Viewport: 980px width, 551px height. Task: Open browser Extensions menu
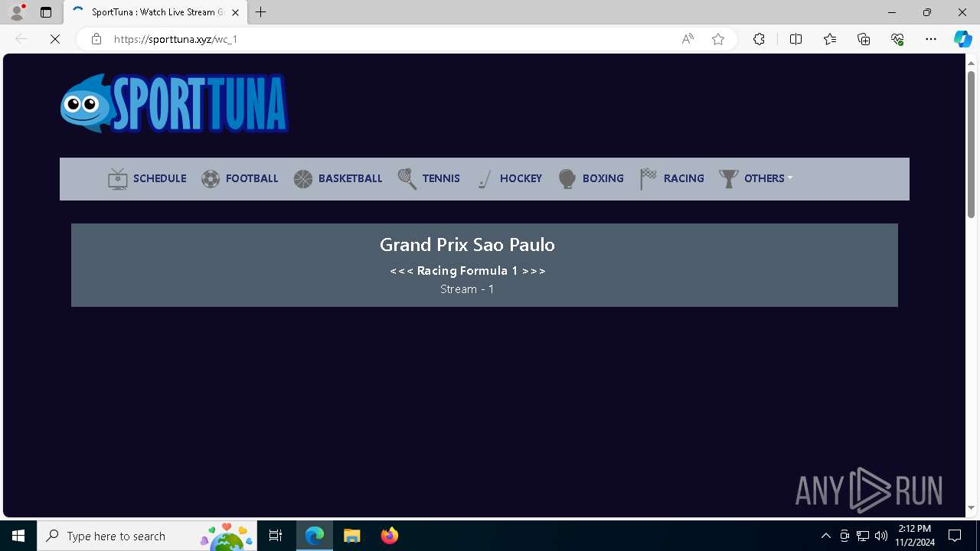click(759, 39)
